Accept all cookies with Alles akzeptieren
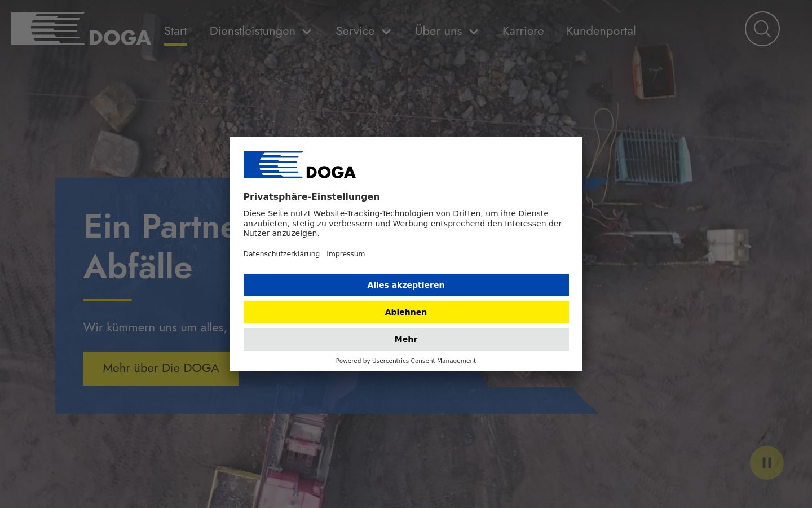The width and height of the screenshot is (812, 508). pyautogui.click(x=406, y=285)
